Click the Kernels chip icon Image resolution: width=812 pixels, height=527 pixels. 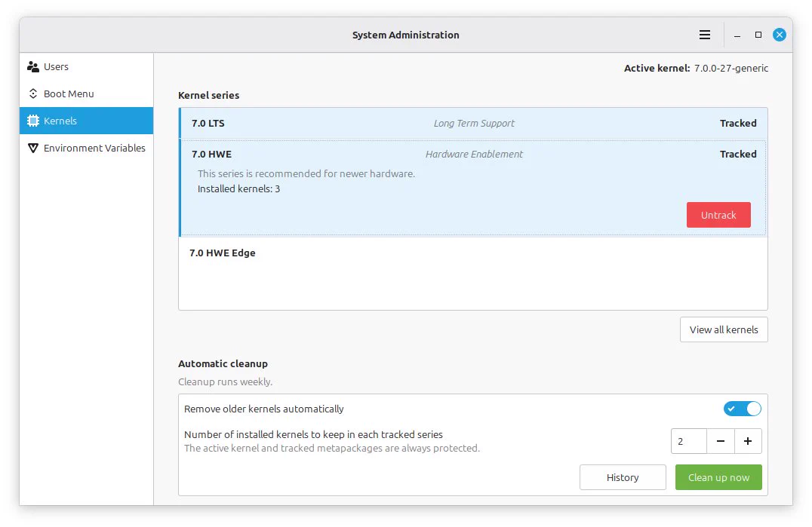pos(33,121)
